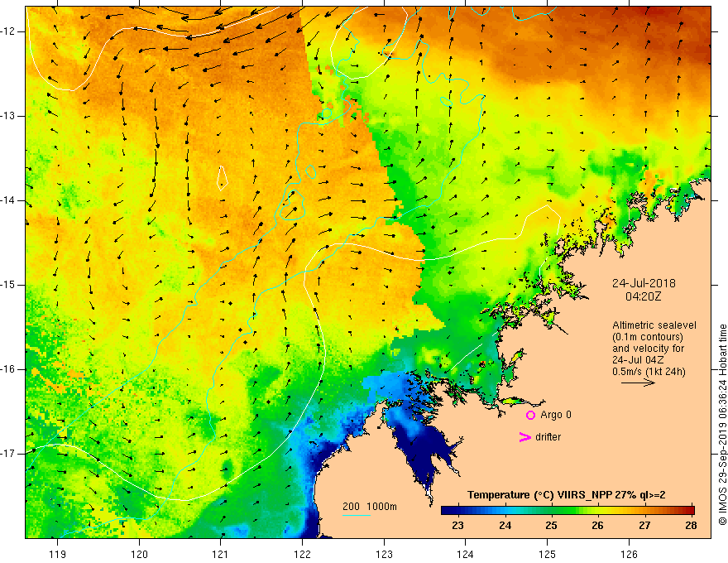This screenshot has width=728, height=563.
Task: Click the 'and velocity for' caption line
Action: [648, 349]
